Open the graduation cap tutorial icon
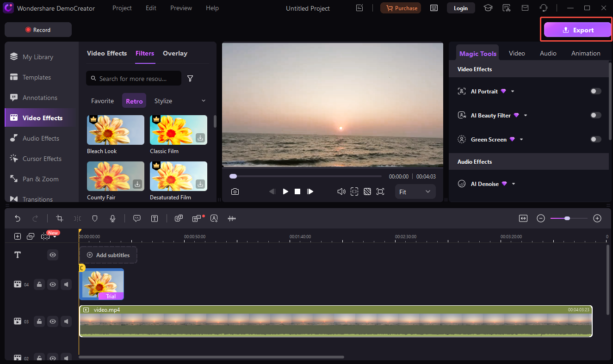The height and width of the screenshot is (364, 613). coord(488,8)
